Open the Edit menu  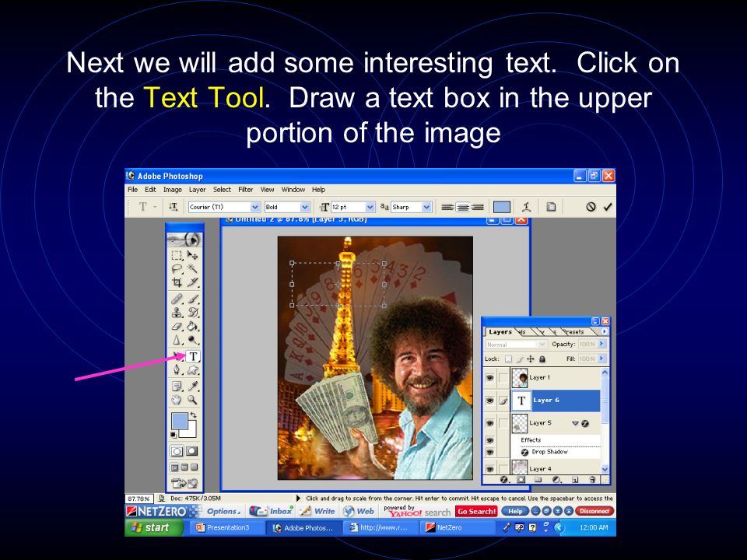click(150, 190)
